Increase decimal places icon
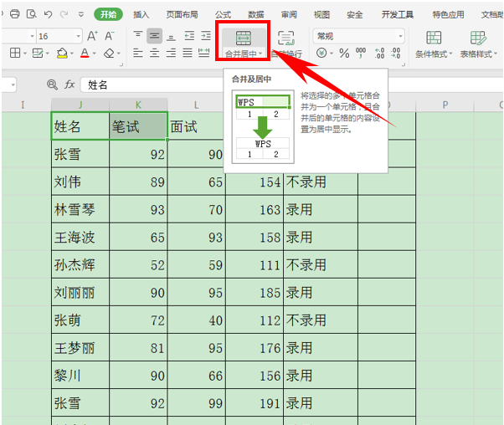This screenshot has height=425, width=504. point(379,53)
